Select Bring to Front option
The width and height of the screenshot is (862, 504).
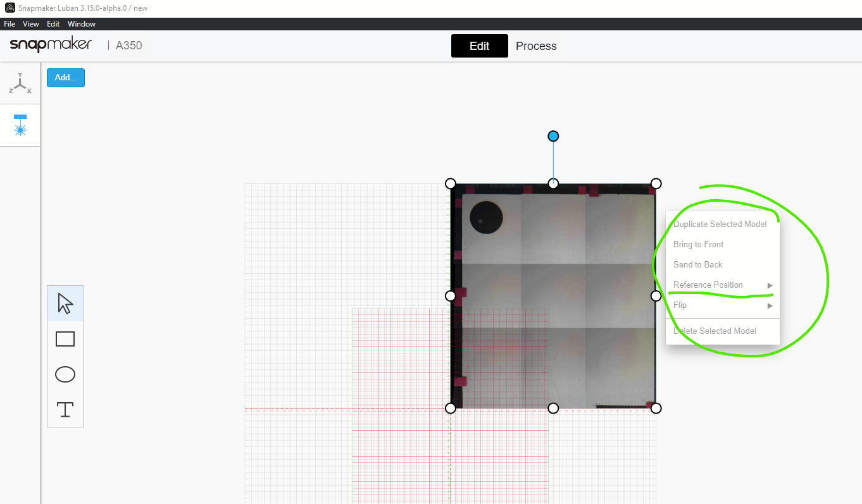pos(698,244)
